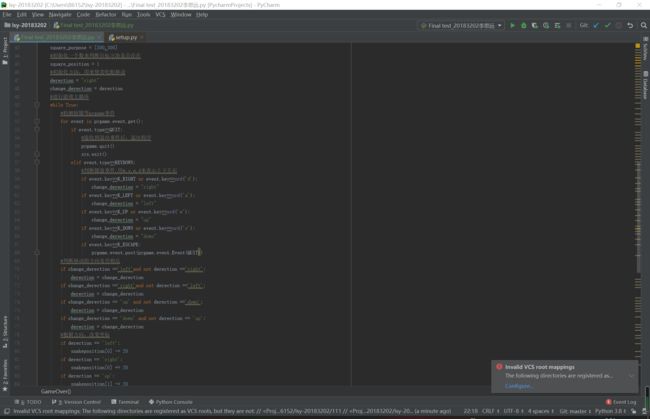Image resolution: width=650 pixels, height=419 pixels.
Task: Switch to the Final test editor tab
Action: [x=55, y=37]
